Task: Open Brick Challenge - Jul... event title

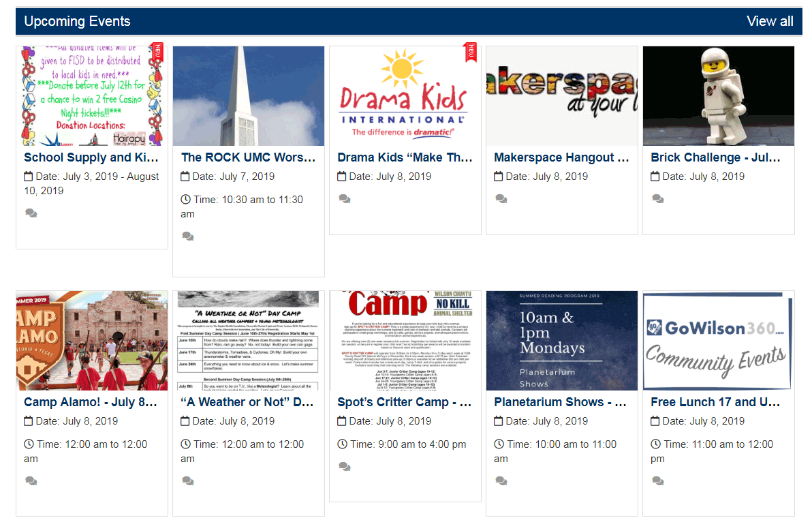Action: tap(716, 157)
